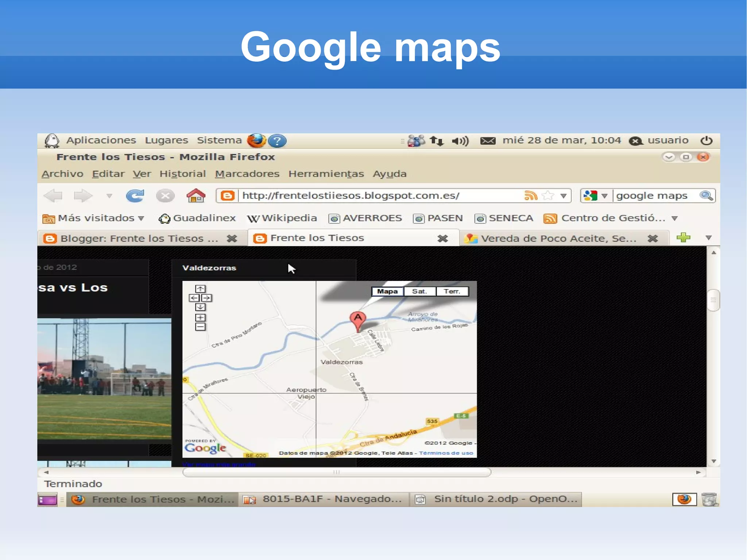Open the Editar menu
This screenshot has width=747, height=560.
108,174
